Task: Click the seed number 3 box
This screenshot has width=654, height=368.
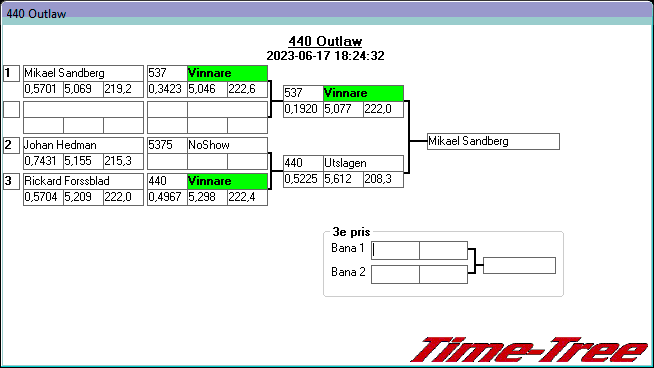Action: point(12,181)
